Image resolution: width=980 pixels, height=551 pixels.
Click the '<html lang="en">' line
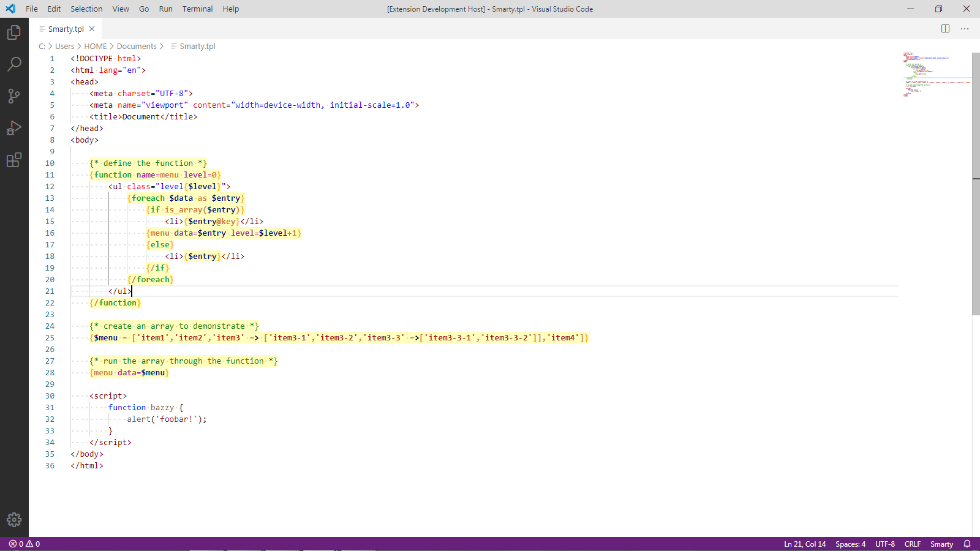[108, 70]
